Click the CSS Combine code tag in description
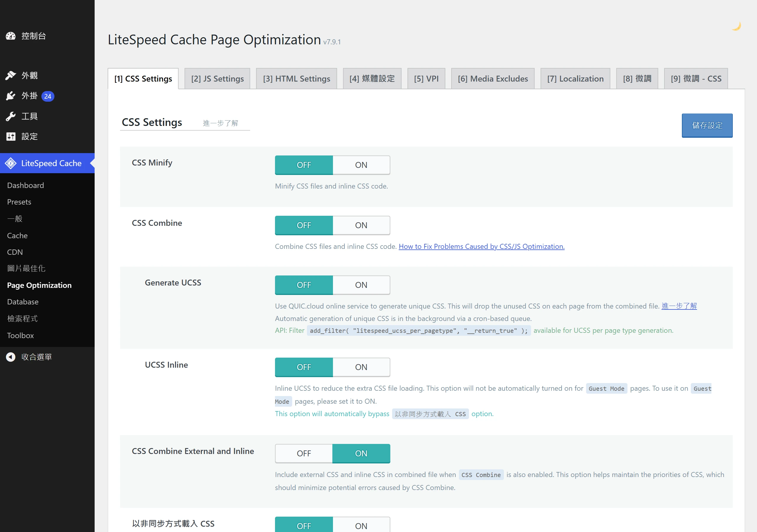 (481, 475)
